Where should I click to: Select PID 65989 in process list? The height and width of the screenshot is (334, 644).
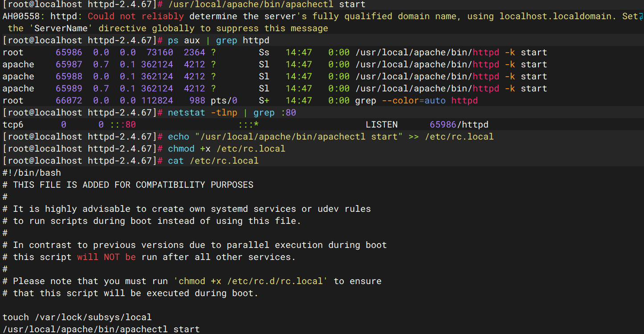coord(69,89)
